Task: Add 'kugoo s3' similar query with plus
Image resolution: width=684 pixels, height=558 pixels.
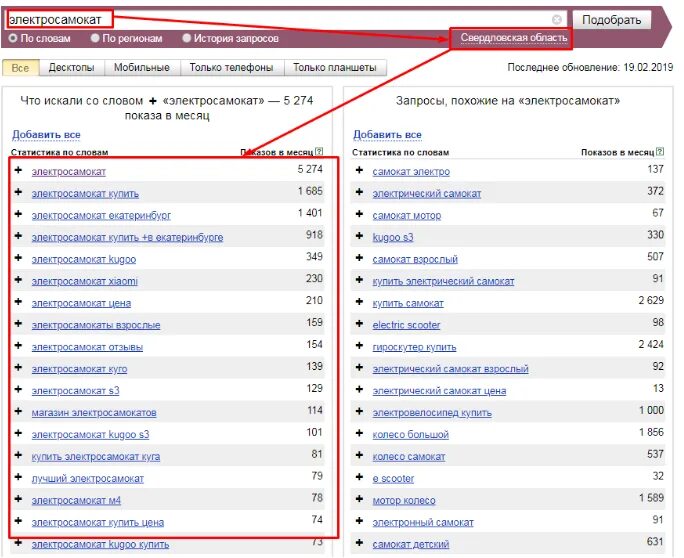Action: [x=359, y=236]
